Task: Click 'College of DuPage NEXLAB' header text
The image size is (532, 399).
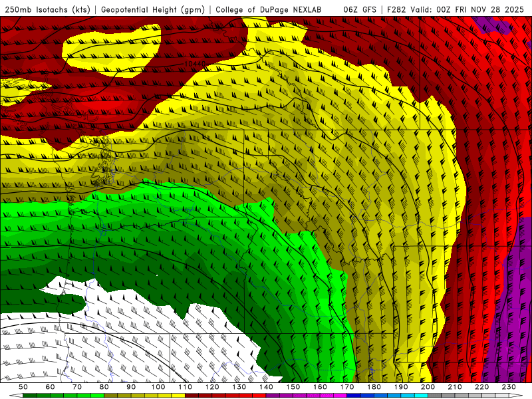Action: (x=269, y=9)
